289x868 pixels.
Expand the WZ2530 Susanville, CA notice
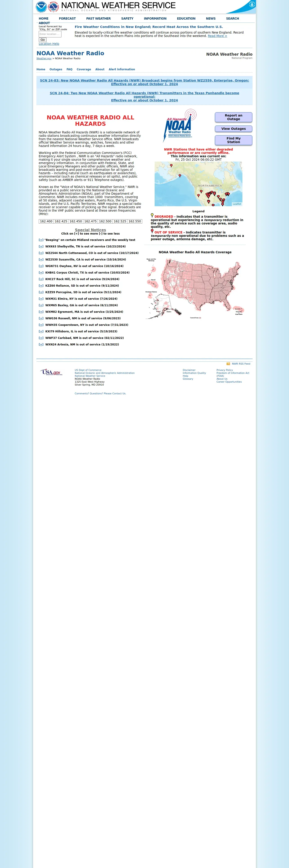(x=41, y=260)
